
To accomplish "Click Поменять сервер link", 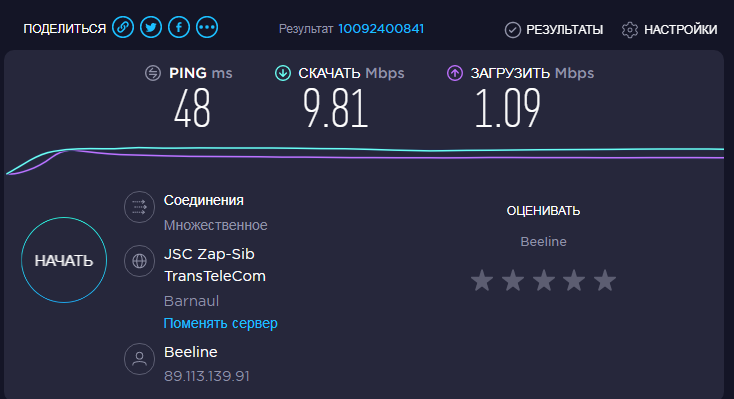I will pyautogui.click(x=220, y=323).
